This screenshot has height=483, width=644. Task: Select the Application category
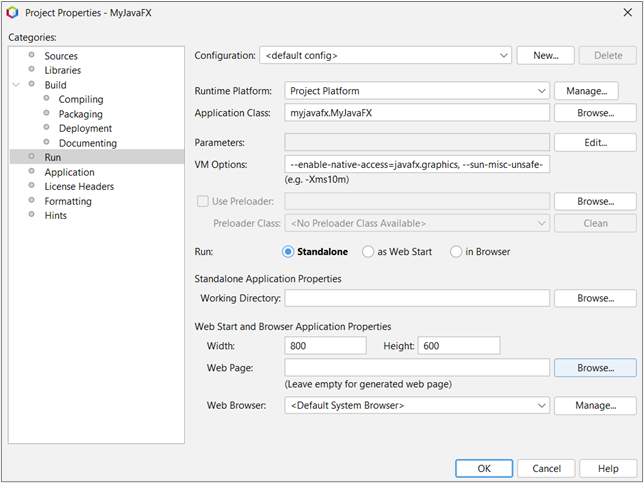(69, 172)
